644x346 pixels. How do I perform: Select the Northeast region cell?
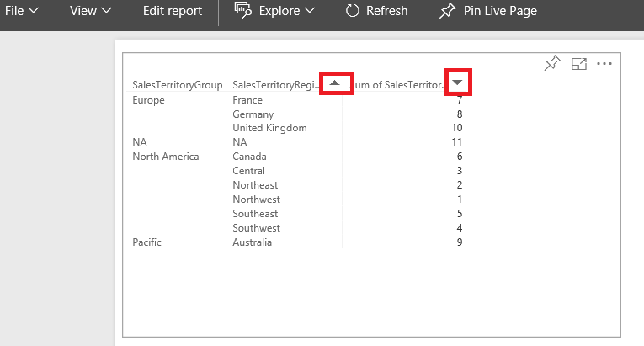pyautogui.click(x=255, y=185)
